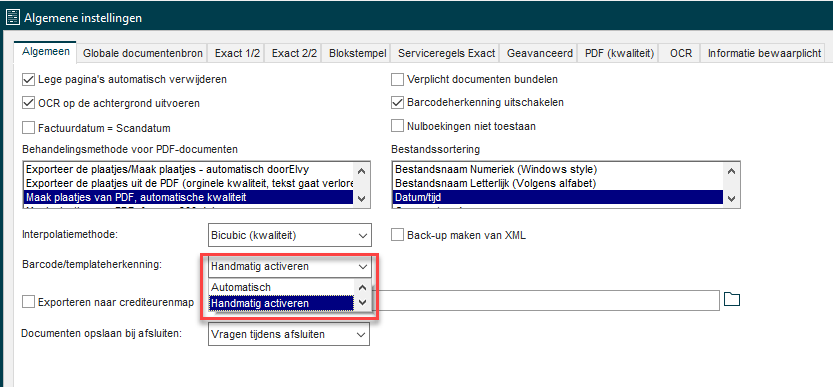This screenshot has height=387, width=833.
Task: Go to the Exact 2/2 tab
Action: [294, 53]
